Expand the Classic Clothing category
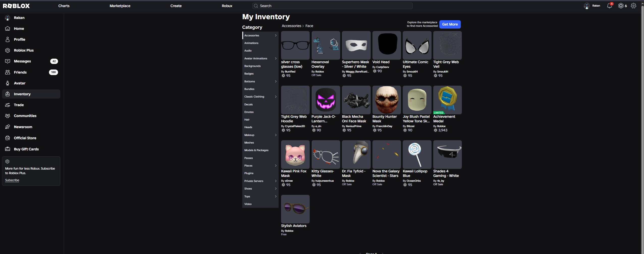 260,97
